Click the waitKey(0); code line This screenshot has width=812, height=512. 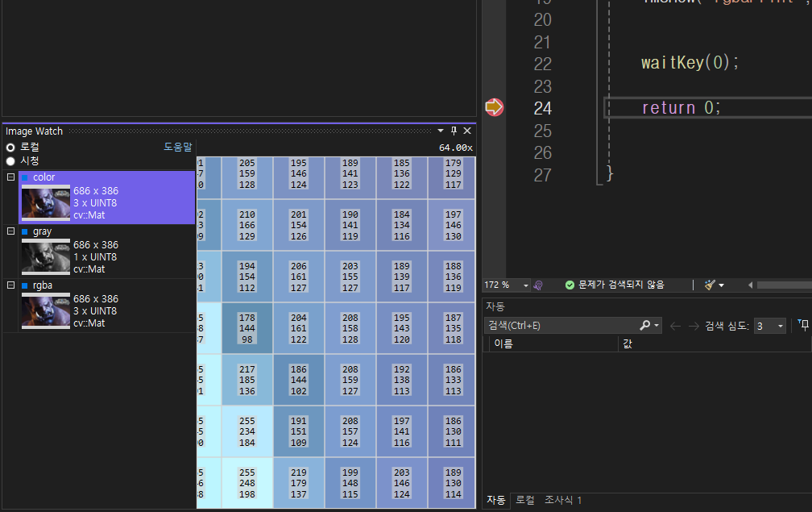tap(690, 63)
